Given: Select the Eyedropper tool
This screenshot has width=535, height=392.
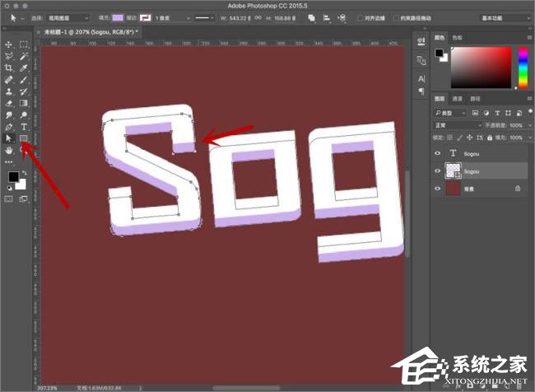Looking at the screenshot, I should click(x=24, y=68).
